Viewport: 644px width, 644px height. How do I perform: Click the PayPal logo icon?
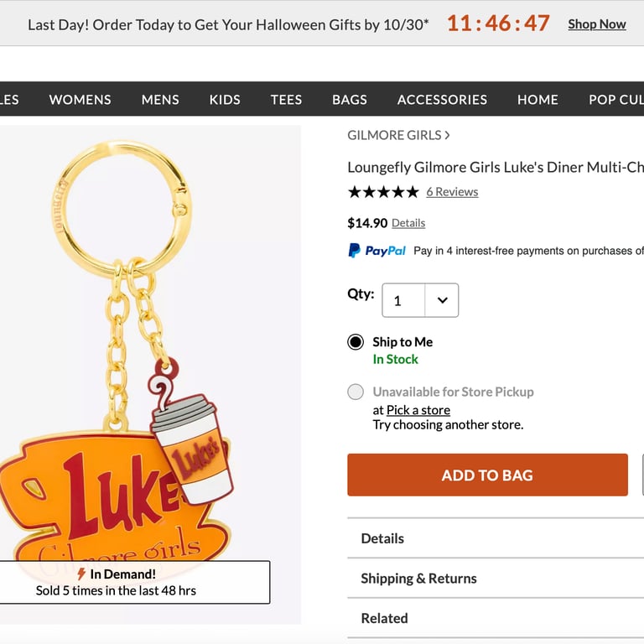tap(377, 251)
